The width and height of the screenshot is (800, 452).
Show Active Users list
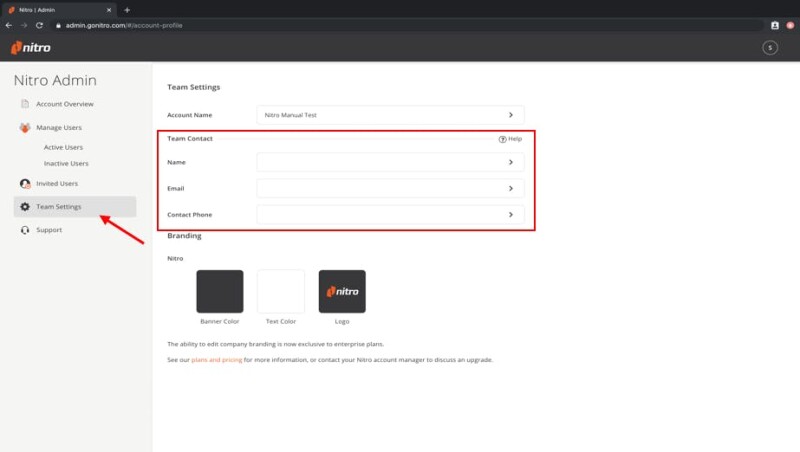pyautogui.click(x=63, y=147)
